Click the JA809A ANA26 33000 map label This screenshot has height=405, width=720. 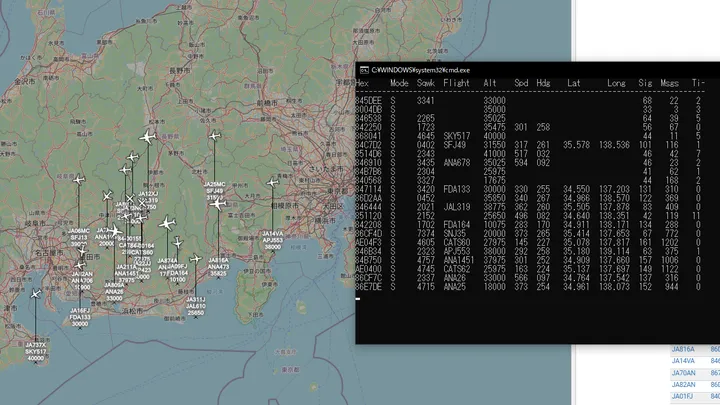click(114, 292)
